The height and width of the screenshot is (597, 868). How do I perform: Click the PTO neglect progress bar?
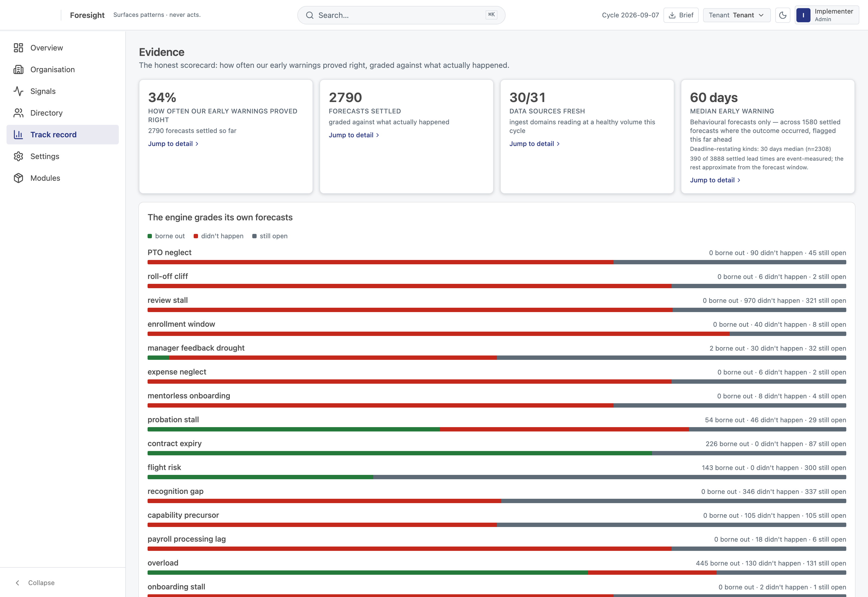click(x=496, y=262)
